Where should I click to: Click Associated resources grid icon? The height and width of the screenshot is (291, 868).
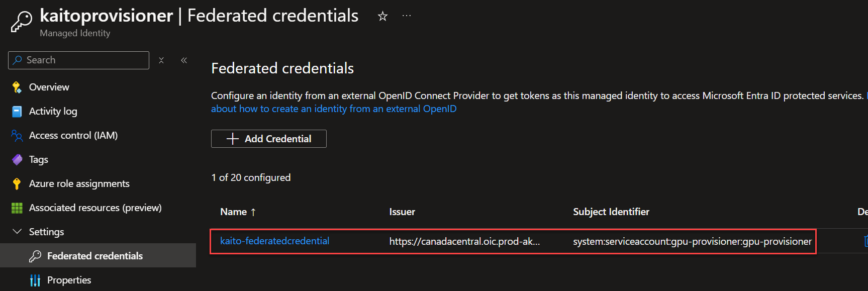point(17,208)
